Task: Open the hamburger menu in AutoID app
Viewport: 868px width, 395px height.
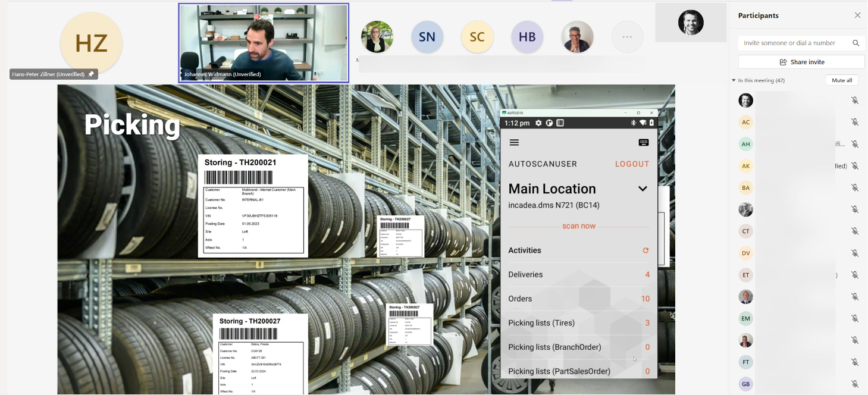Action: [515, 143]
